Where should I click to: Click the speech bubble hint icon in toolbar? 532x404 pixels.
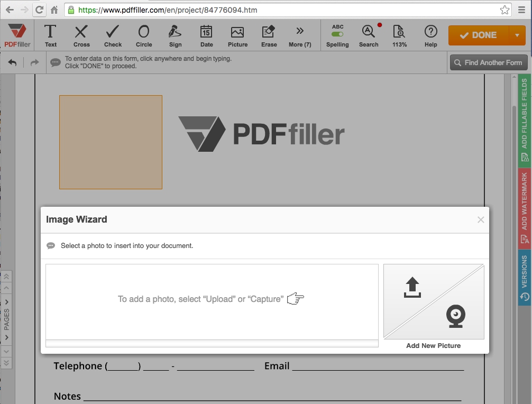[x=56, y=62]
